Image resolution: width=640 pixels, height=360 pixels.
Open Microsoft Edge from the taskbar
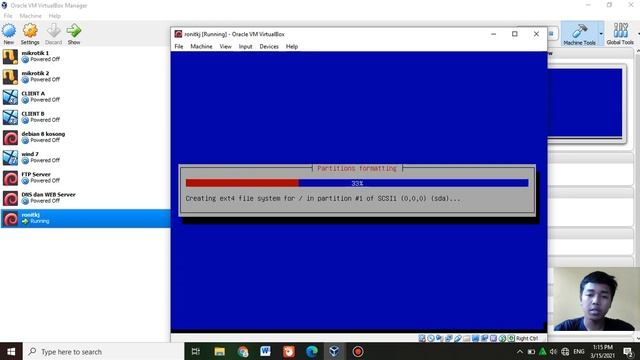(312, 351)
